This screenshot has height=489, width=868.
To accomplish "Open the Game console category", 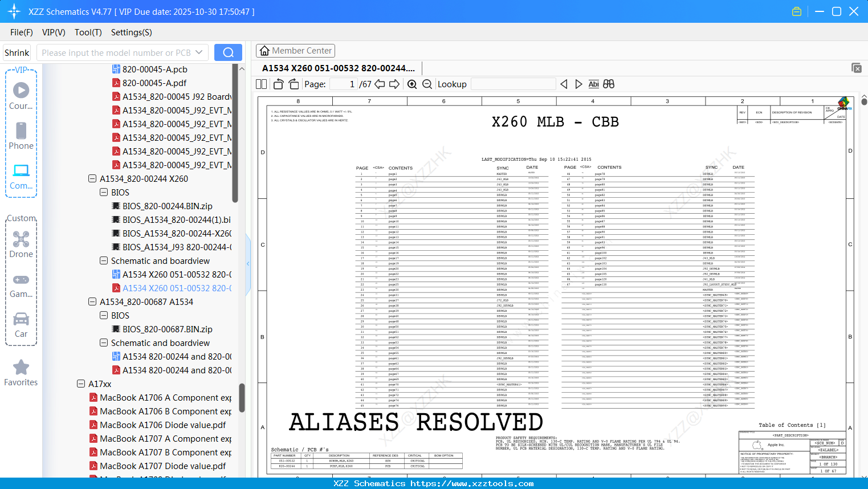I will [21, 285].
